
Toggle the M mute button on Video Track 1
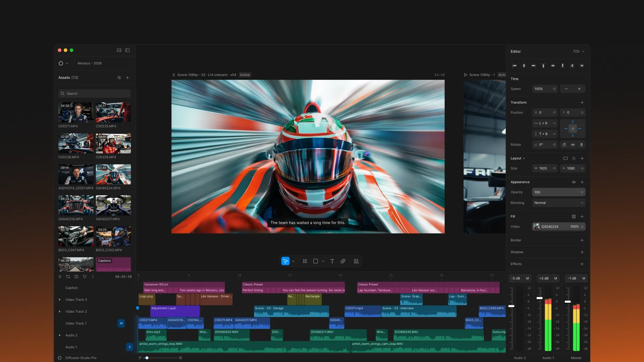coord(121,323)
